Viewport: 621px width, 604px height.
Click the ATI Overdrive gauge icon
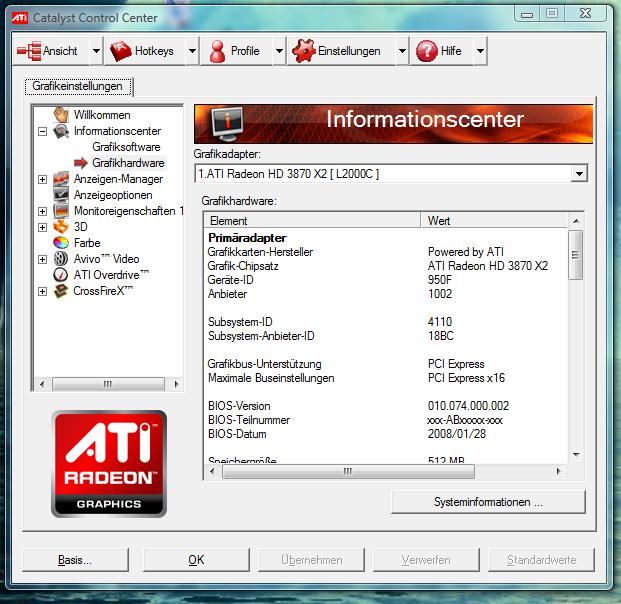[61, 275]
